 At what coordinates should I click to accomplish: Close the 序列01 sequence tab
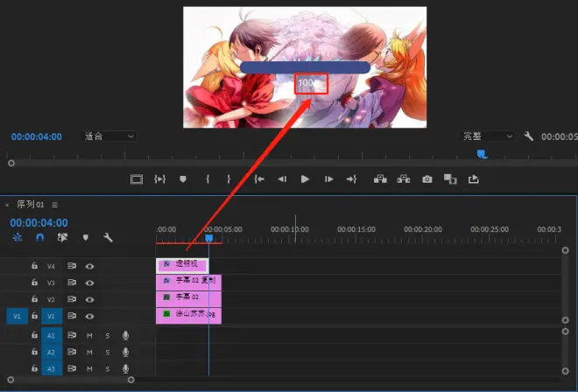click(7, 205)
